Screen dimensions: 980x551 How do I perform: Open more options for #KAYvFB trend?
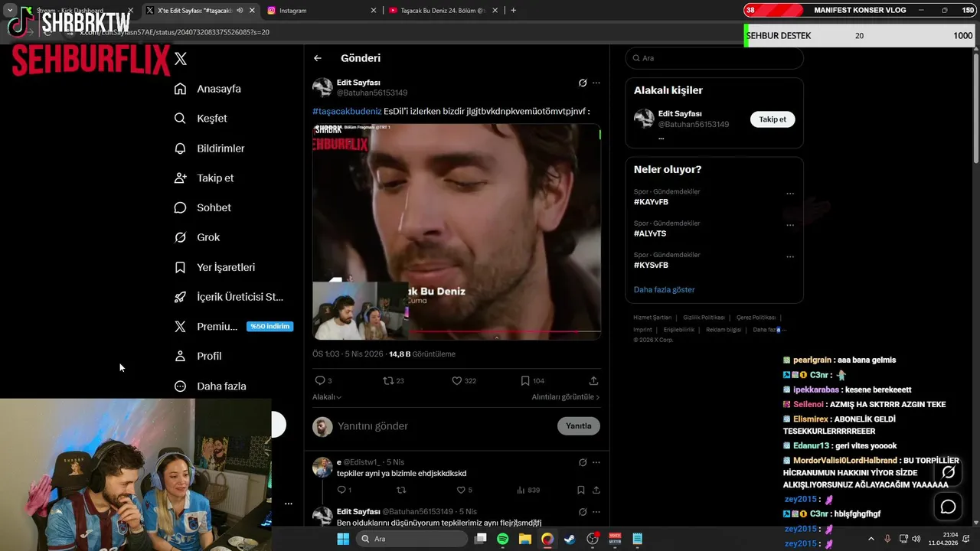(x=790, y=194)
